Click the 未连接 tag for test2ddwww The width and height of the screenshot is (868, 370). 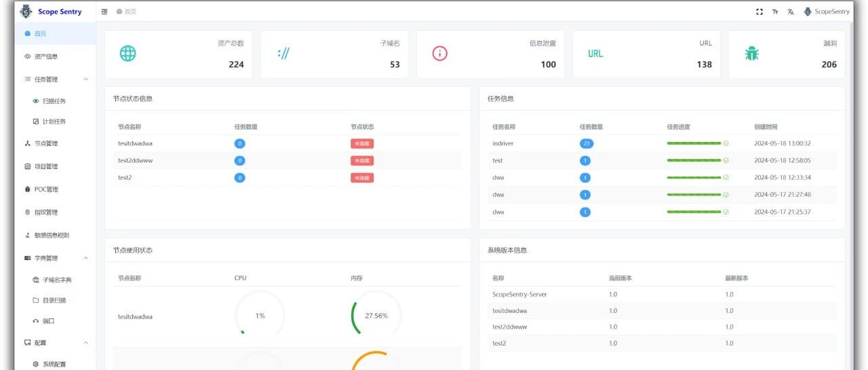click(362, 161)
